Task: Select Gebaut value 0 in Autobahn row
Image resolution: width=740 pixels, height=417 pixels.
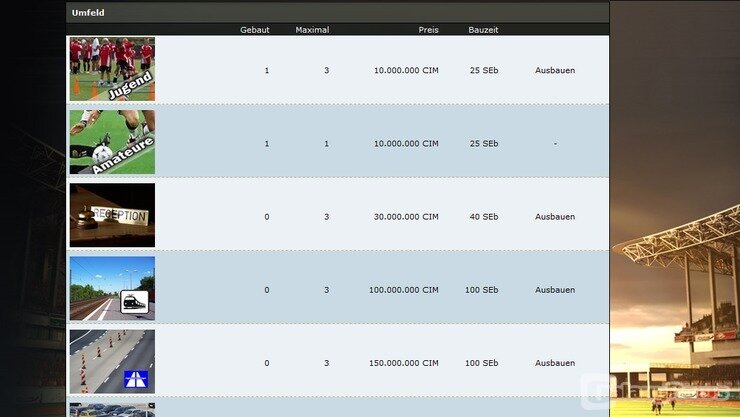Action: pyautogui.click(x=267, y=363)
